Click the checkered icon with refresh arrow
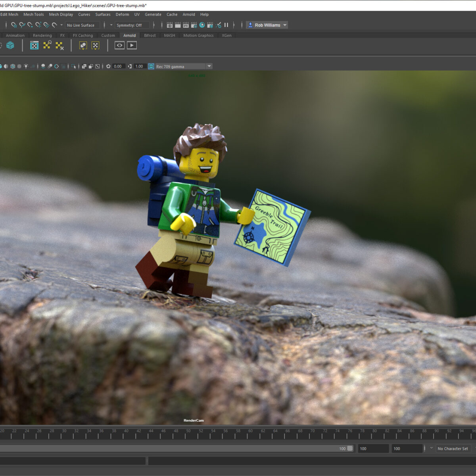The width and height of the screenshot is (476, 476). (47, 45)
